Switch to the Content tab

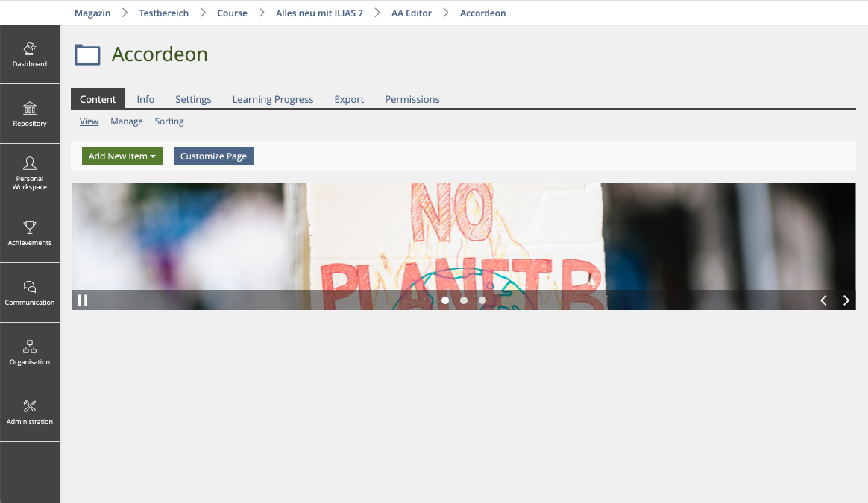pos(98,99)
